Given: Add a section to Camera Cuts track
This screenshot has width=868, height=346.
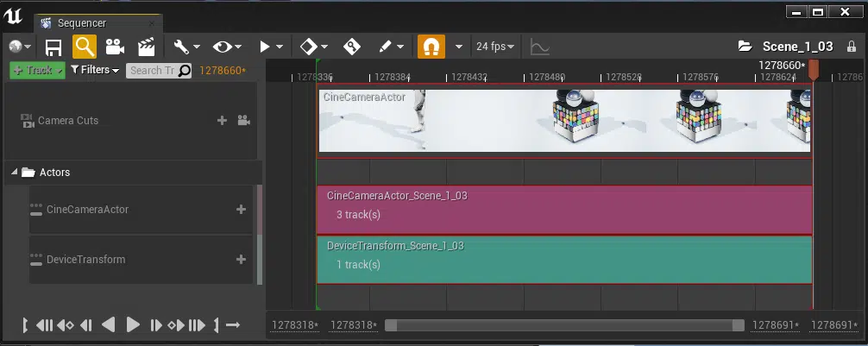Looking at the screenshot, I should [222, 121].
